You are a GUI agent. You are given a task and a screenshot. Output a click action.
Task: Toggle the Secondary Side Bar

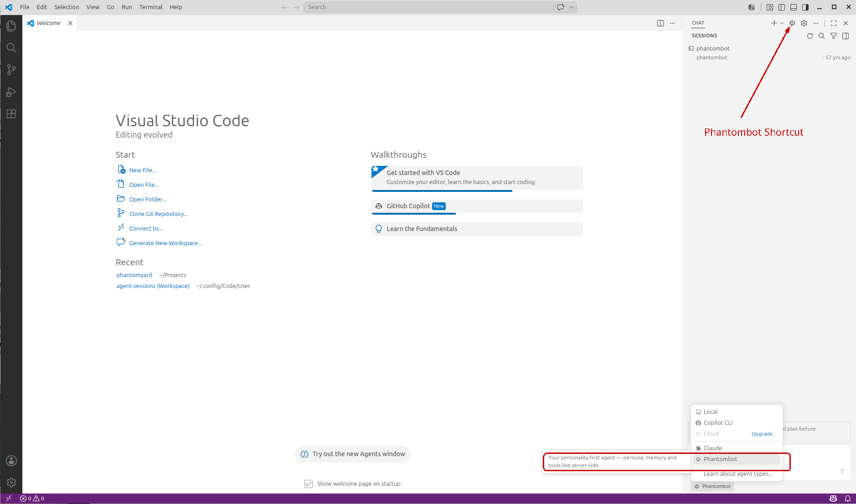click(805, 7)
